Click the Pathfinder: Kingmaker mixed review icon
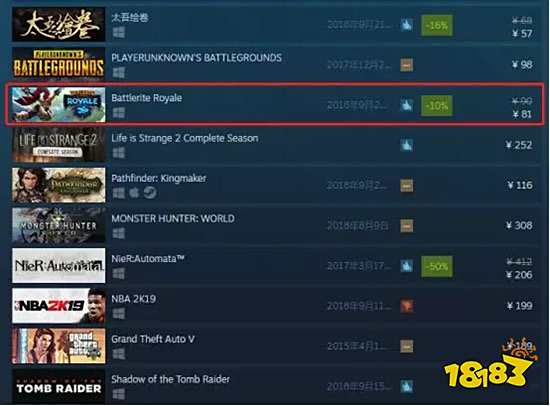Viewport: 550px width, 406px height. tap(407, 186)
